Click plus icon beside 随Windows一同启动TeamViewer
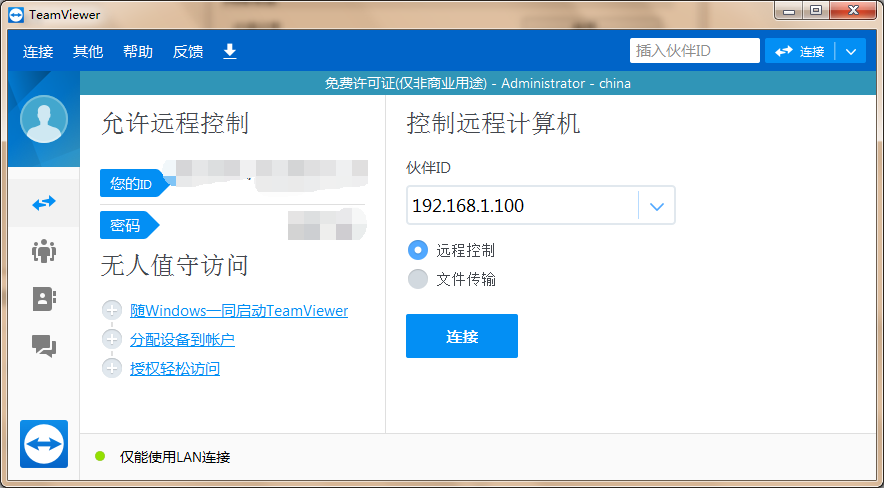Screen dimensions: 884x488 [112, 310]
